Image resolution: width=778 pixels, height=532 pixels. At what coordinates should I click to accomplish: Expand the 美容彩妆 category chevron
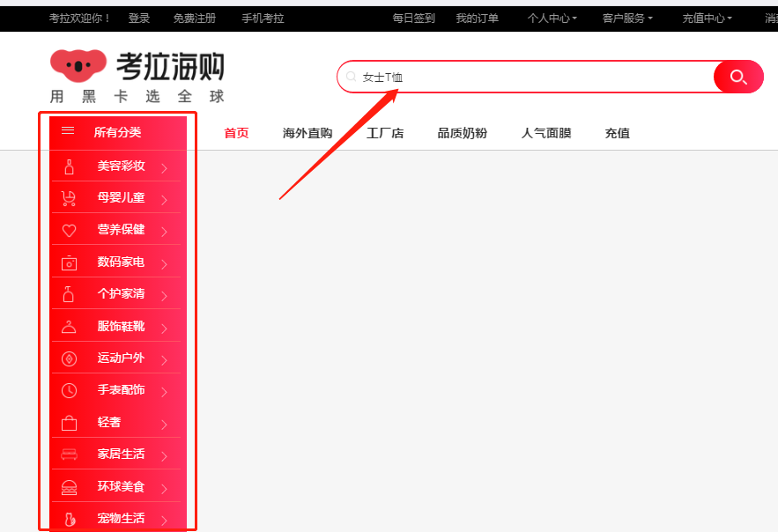[x=164, y=168]
